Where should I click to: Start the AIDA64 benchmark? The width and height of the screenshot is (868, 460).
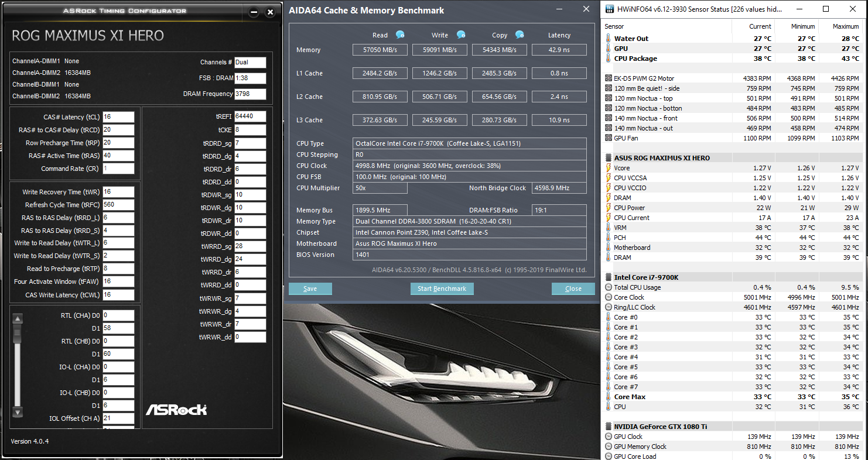pyautogui.click(x=442, y=289)
